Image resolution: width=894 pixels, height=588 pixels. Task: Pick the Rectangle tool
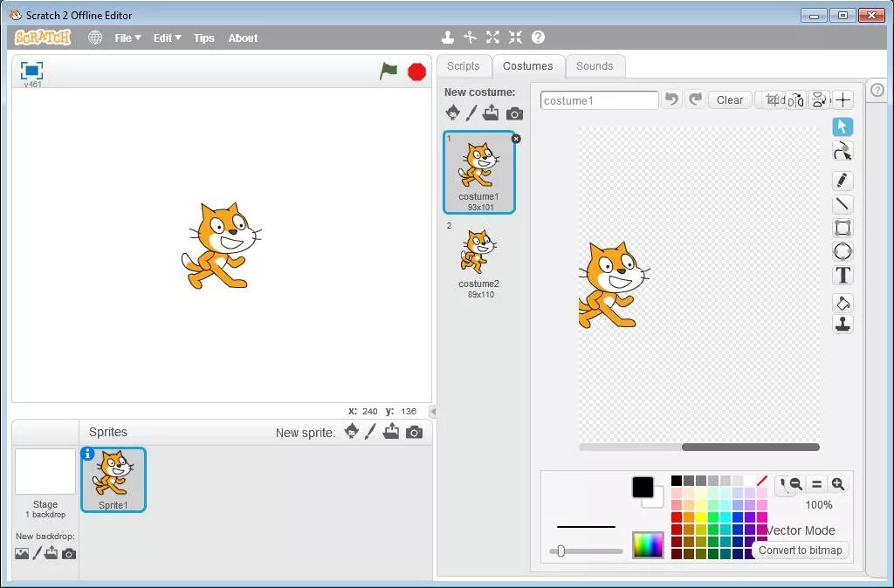click(x=842, y=228)
